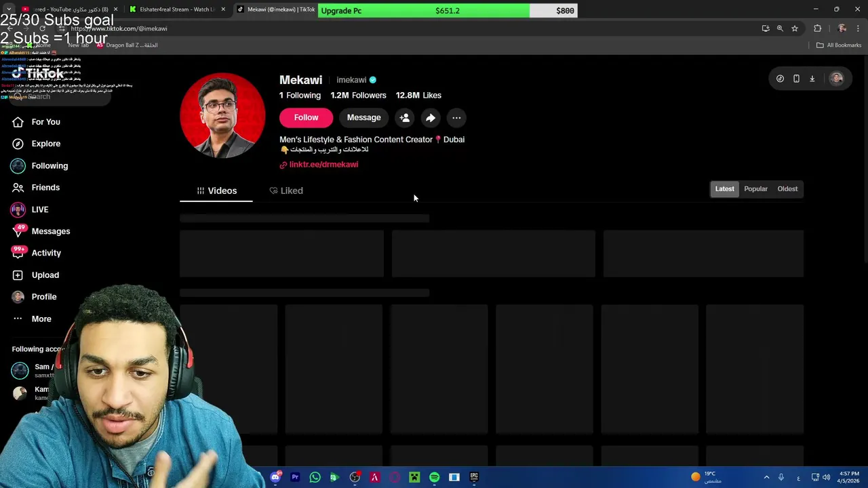868x488 pixels.
Task: Click the phone get-app icon
Action: pyautogui.click(x=796, y=79)
